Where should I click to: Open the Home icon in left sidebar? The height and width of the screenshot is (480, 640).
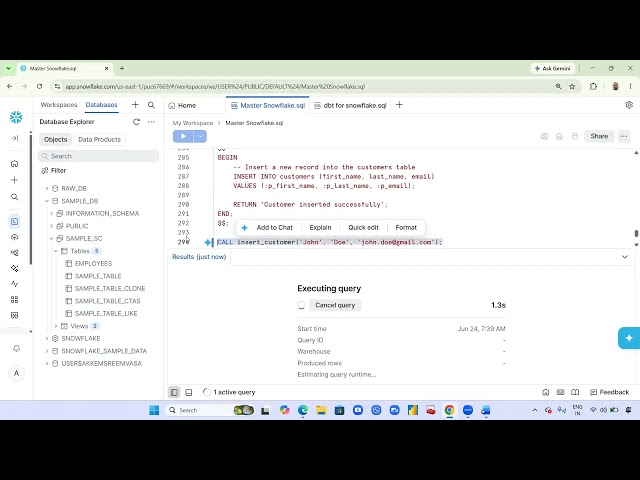coord(15,164)
